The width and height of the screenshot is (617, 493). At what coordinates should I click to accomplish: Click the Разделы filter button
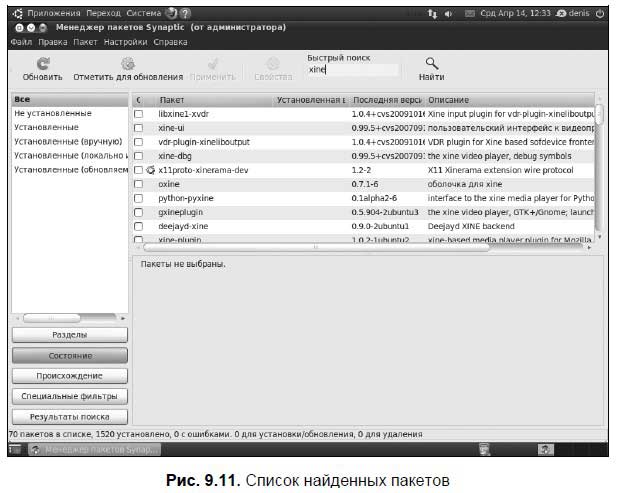point(70,335)
